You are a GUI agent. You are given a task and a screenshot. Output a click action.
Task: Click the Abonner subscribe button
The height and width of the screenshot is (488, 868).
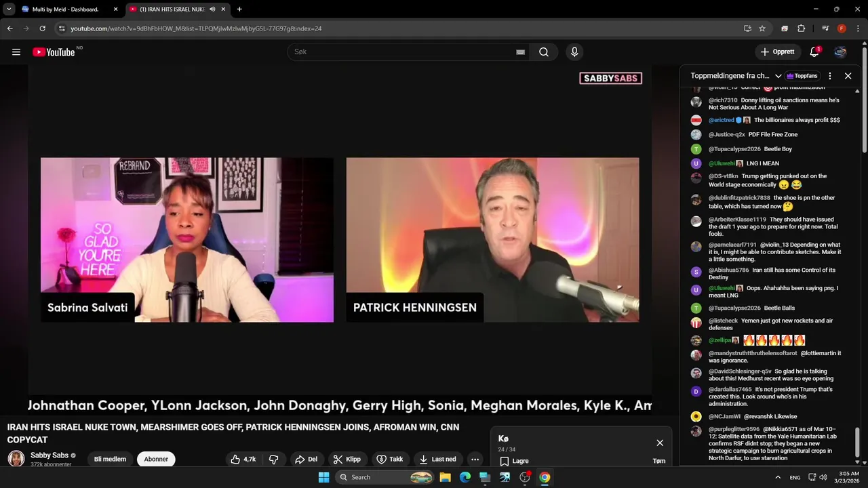click(x=156, y=459)
